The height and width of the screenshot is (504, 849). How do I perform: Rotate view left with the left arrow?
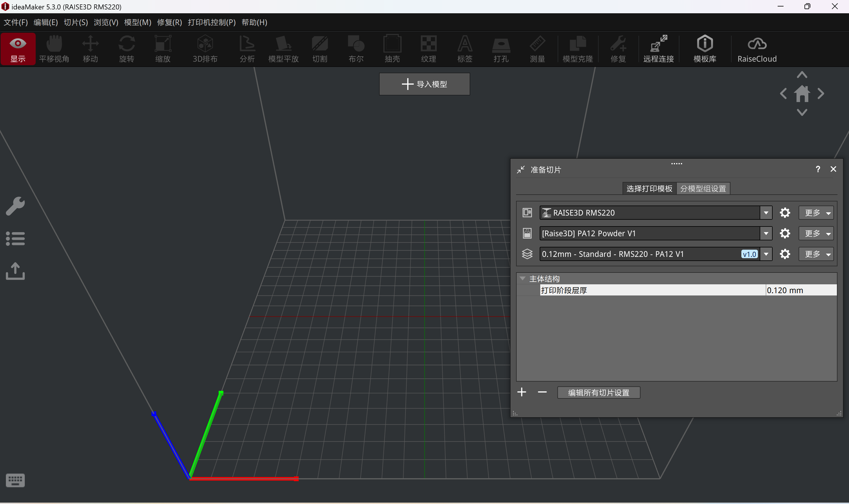tap(784, 93)
